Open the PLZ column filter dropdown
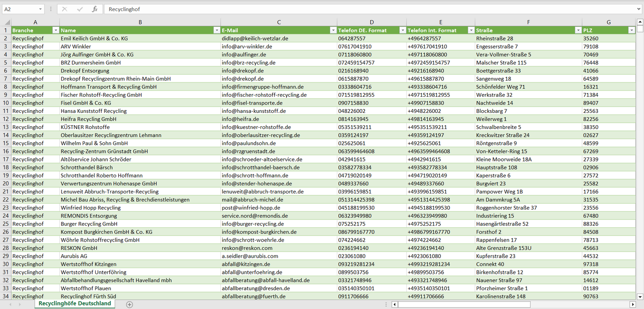Viewport: 644px width, 309px height. click(x=631, y=30)
